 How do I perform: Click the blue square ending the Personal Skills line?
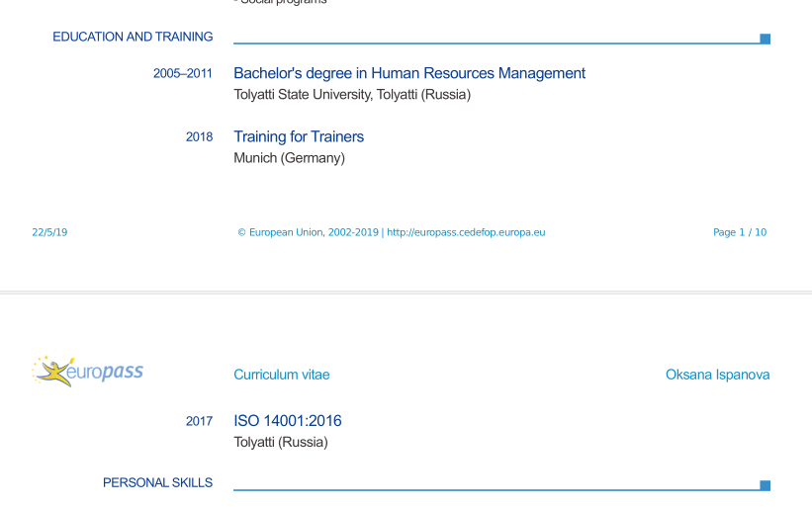pyautogui.click(x=765, y=485)
